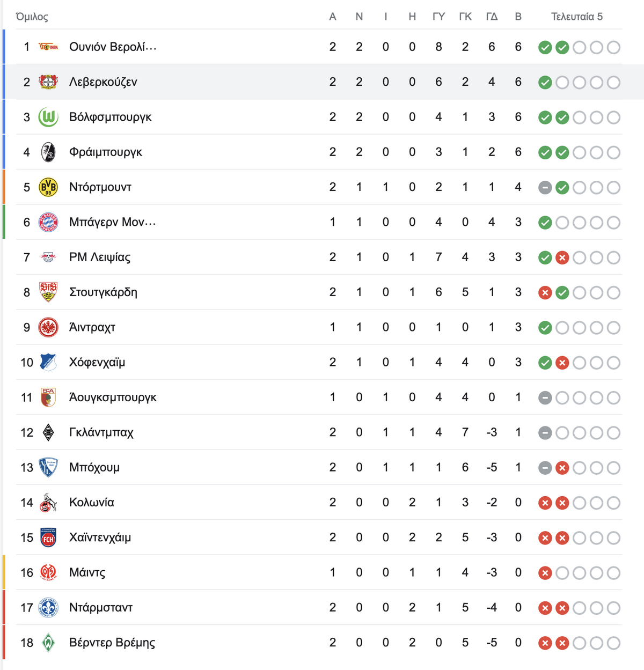The width and height of the screenshot is (644, 670).
Task: Open the Φράιμπουργκ team link
Action: (x=106, y=152)
